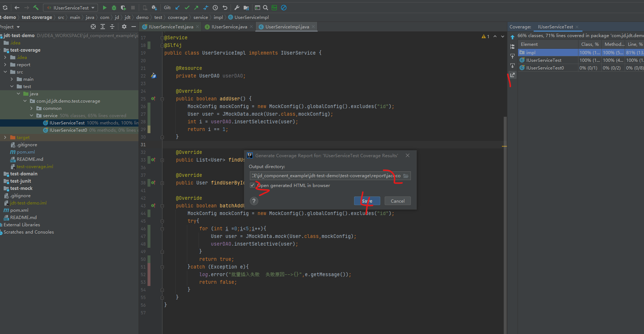
Task: Click the help question mark in the dialog
Action: (x=254, y=201)
